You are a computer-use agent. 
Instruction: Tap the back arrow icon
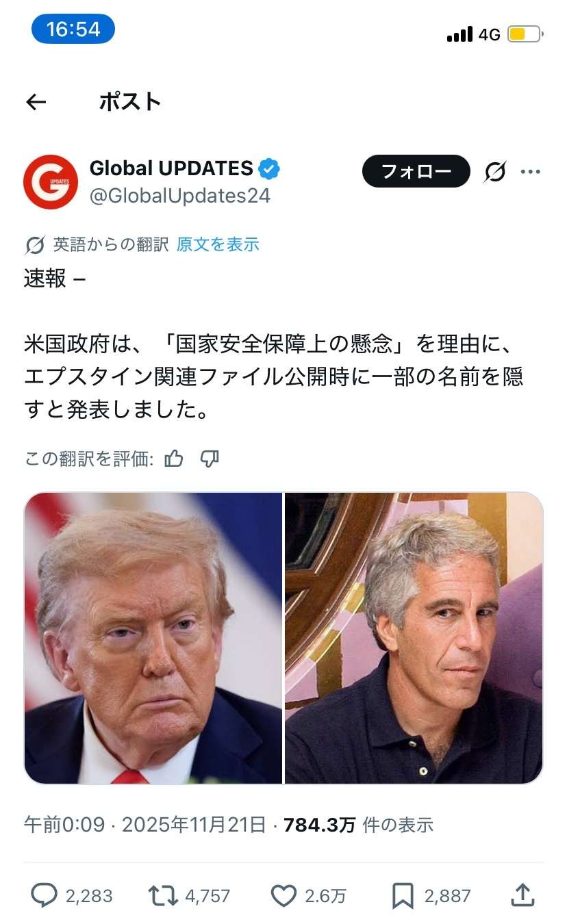click(36, 103)
